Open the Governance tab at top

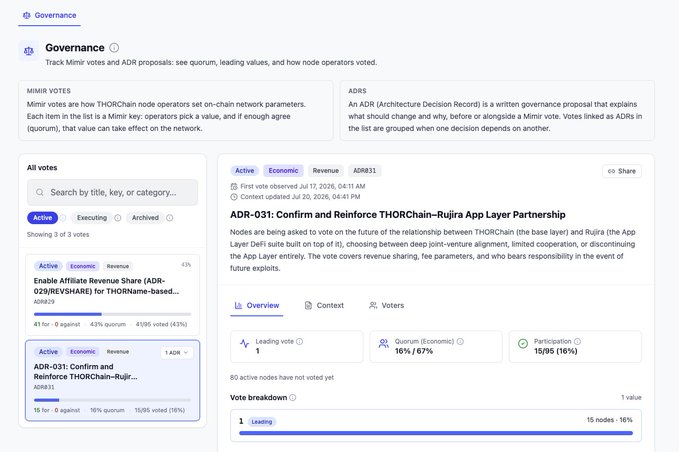(49, 15)
